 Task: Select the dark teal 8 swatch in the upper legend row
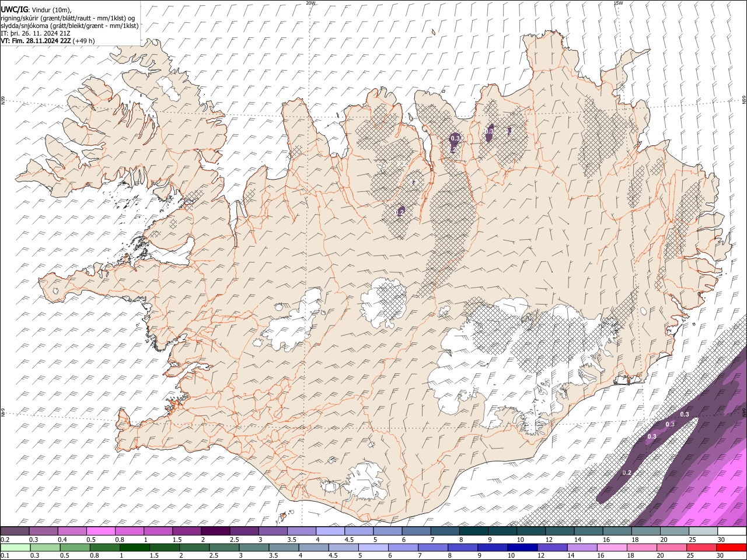coord(473,531)
